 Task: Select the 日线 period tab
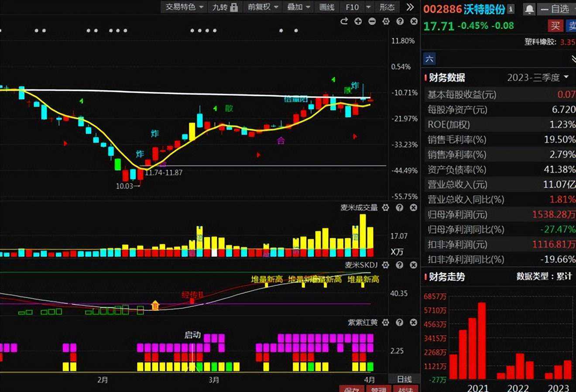pyautogui.click(x=404, y=379)
